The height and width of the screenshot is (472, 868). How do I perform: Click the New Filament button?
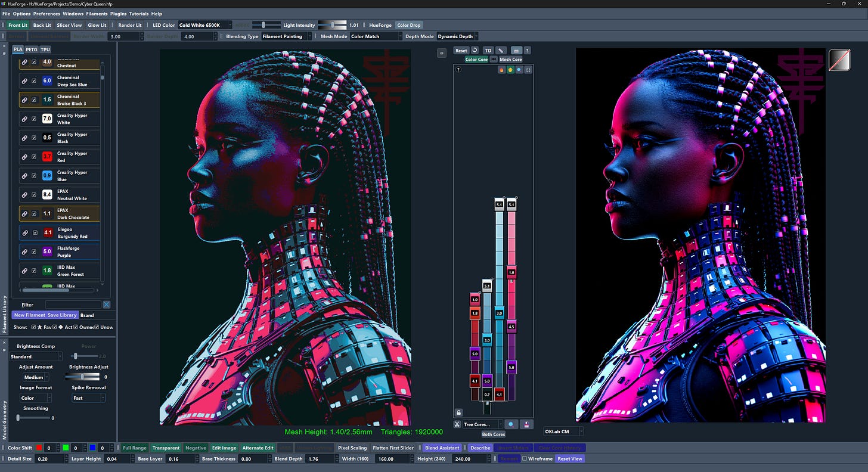pyautogui.click(x=29, y=315)
